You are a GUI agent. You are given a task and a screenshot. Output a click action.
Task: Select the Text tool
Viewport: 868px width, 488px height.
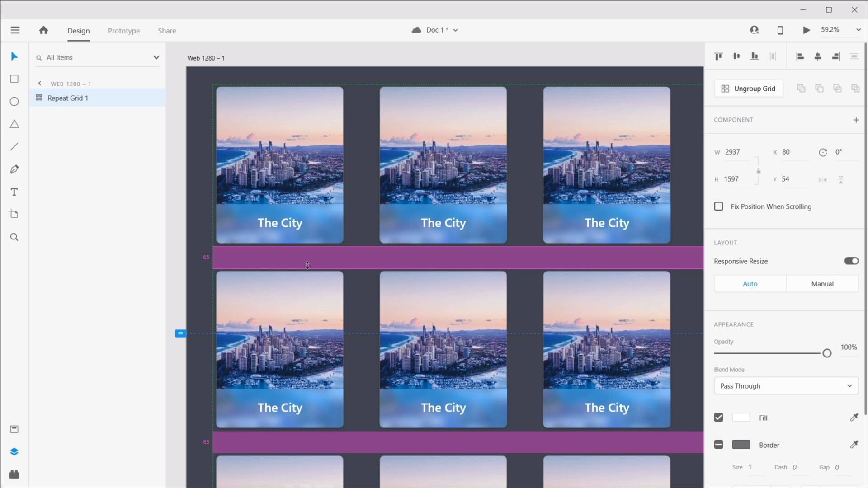point(14,192)
